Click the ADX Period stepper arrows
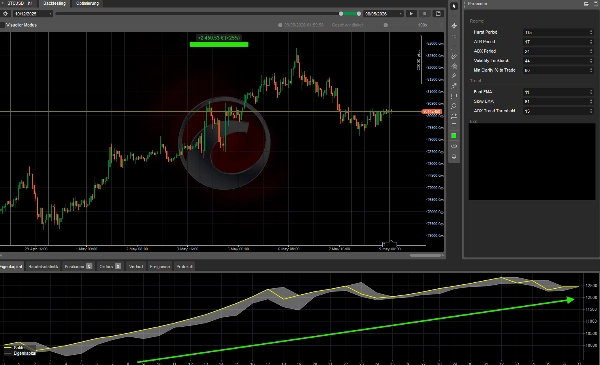This screenshot has height=365, width=600. (591, 51)
